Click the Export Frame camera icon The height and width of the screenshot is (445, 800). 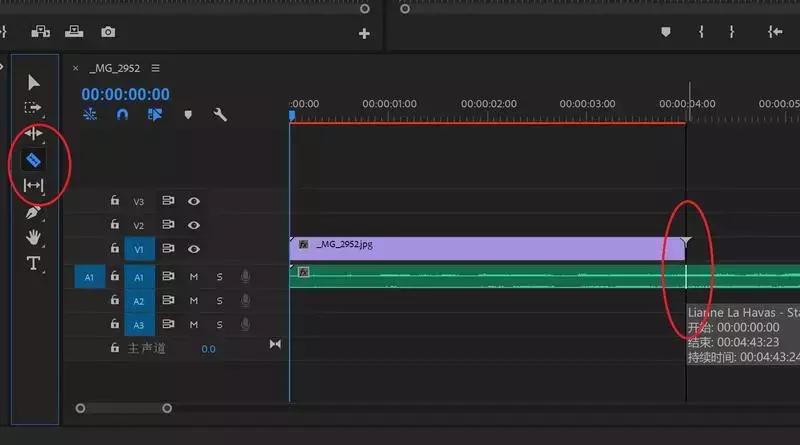click(x=107, y=33)
